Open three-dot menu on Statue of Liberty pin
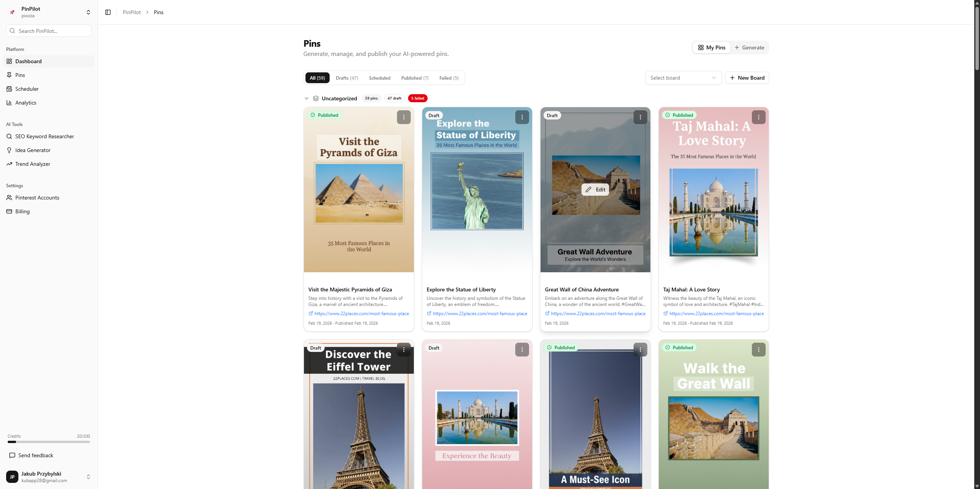 (522, 117)
